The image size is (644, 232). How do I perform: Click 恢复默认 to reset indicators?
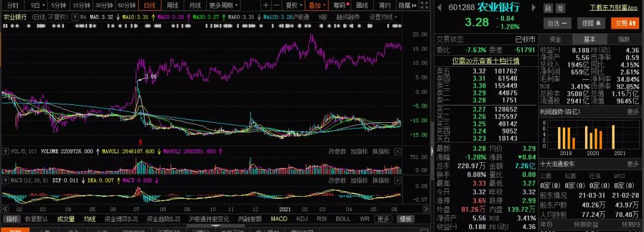(36, 219)
